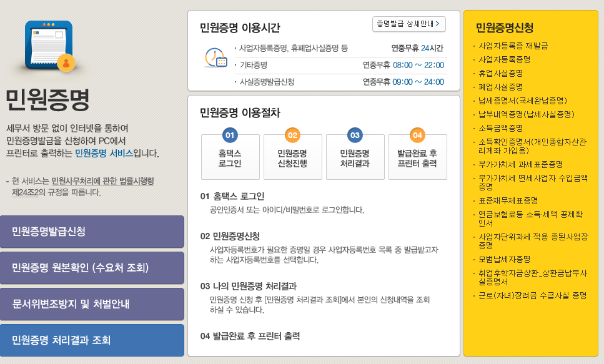Click the orange step 04 badge
The width and height of the screenshot is (604, 364).
coord(417,135)
